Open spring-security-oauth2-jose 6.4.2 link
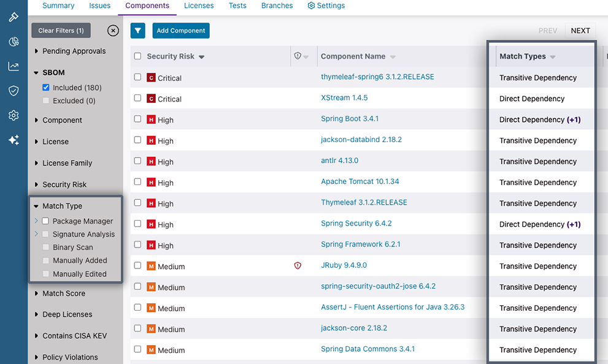Viewport: 608px width, 364px height. point(378,286)
